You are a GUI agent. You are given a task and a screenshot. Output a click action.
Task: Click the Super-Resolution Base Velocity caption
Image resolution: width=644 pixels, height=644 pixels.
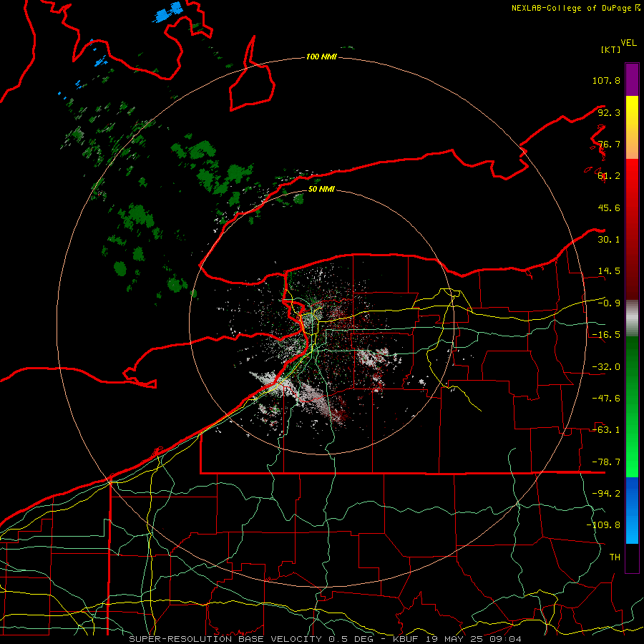[x=326, y=639]
